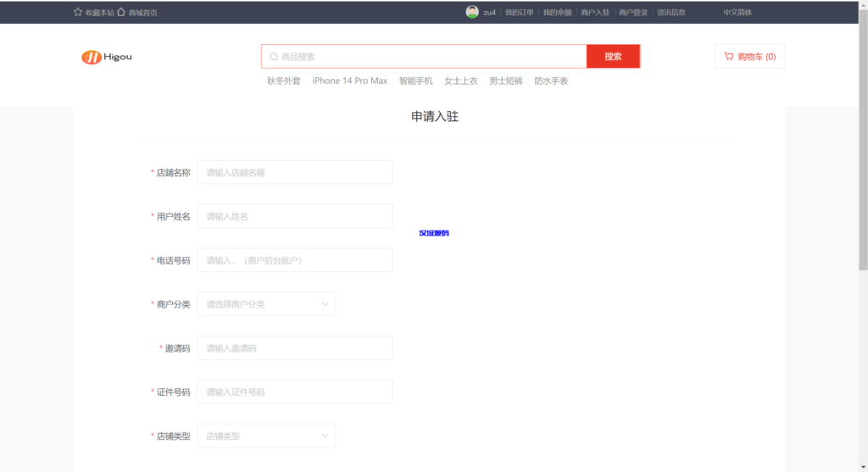Click the 证件号码 label

pyautogui.click(x=173, y=392)
